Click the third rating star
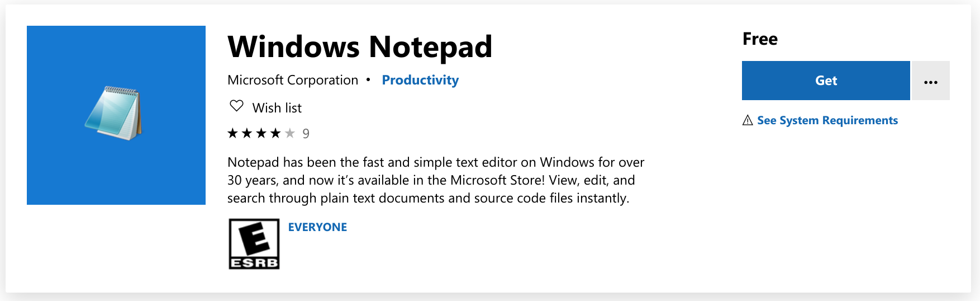 click(261, 133)
